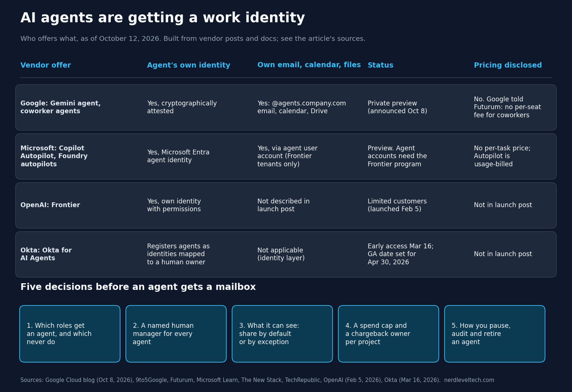Viewport: 572px width, 392px height.
Task: Click card "5. How you pause, audit and retire"
Action: click(495, 334)
